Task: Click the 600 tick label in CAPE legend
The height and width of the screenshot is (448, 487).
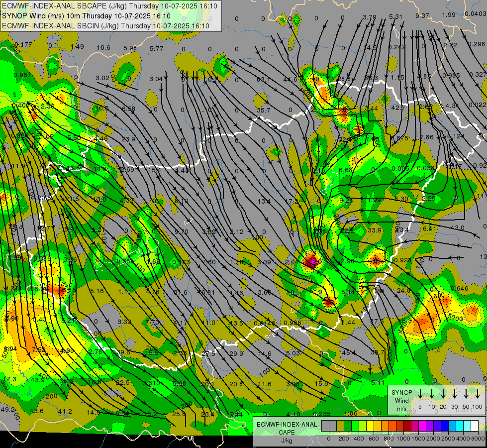Action: coord(374,439)
